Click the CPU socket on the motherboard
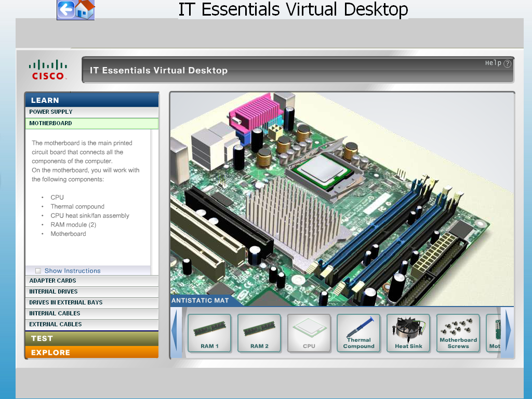Screen dimensions: 532x399 tap(324, 171)
